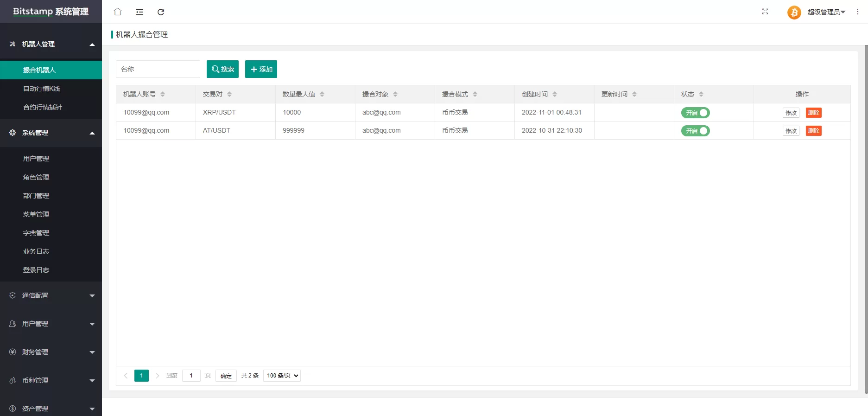Open 自动行情K线 menu item
Viewport: 868px width, 416px height.
coord(42,89)
